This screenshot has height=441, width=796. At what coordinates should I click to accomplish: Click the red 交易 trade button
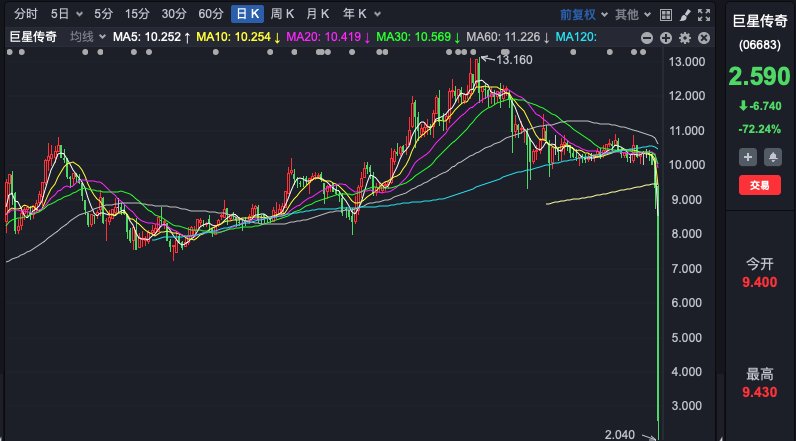click(x=759, y=185)
